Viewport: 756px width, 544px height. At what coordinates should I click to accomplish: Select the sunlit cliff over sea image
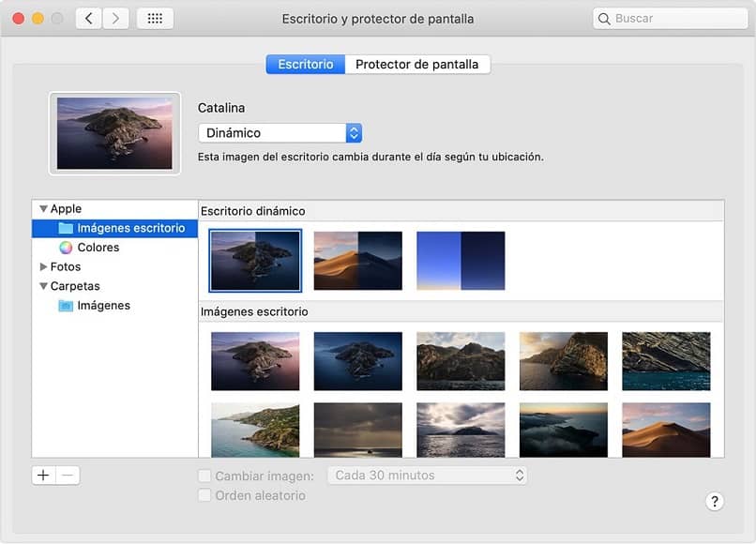pos(563,361)
